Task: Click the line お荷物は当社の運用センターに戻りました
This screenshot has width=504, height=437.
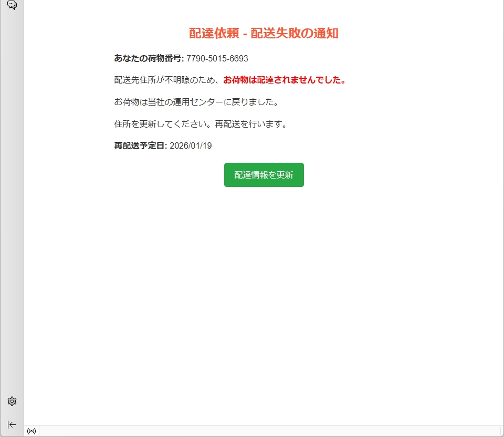Action: [196, 102]
